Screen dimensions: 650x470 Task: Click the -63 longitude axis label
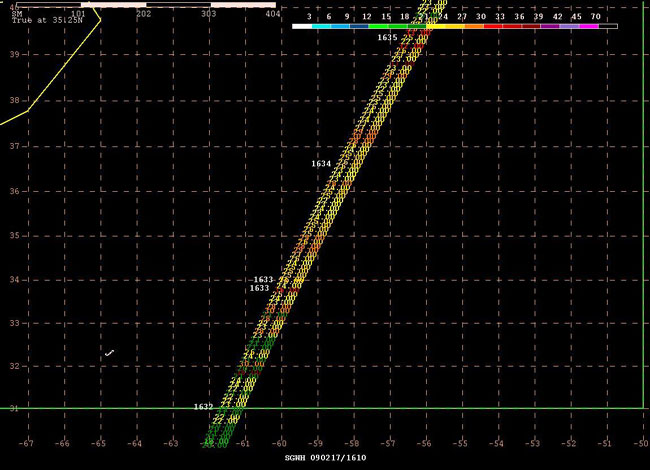click(x=170, y=443)
